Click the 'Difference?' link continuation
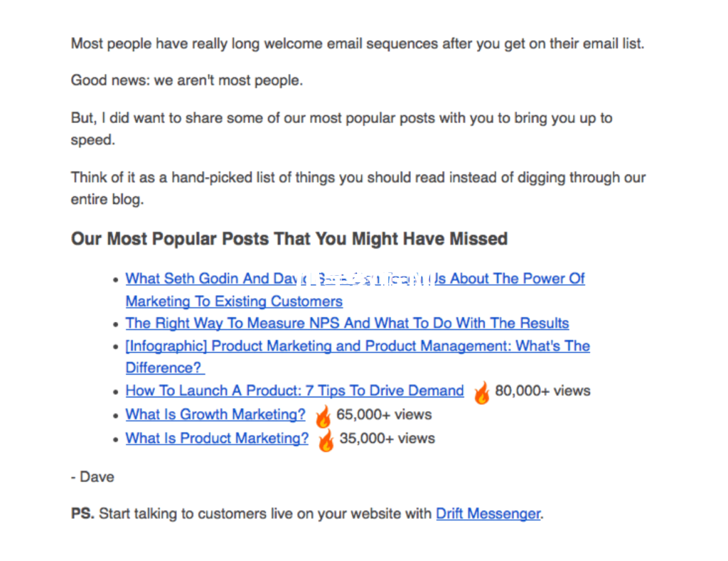Viewport: 728px width, 561px height. tap(165, 368)
